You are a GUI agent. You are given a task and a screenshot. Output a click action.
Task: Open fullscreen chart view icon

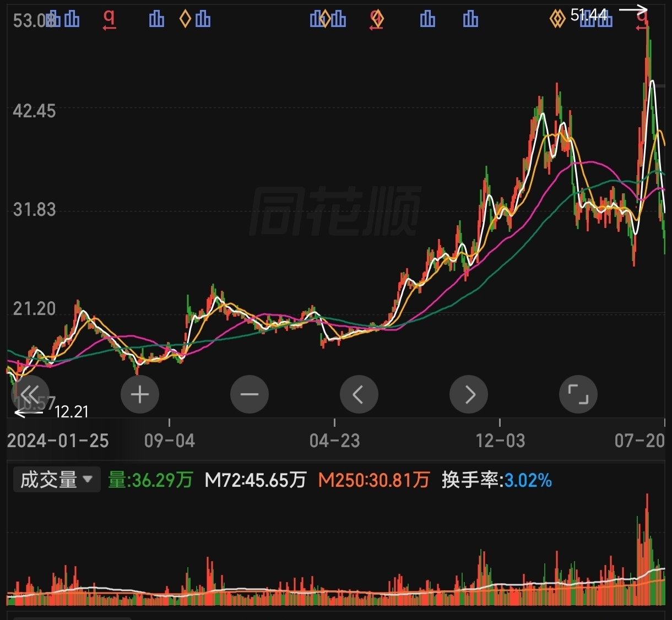(x=578, y=394)
